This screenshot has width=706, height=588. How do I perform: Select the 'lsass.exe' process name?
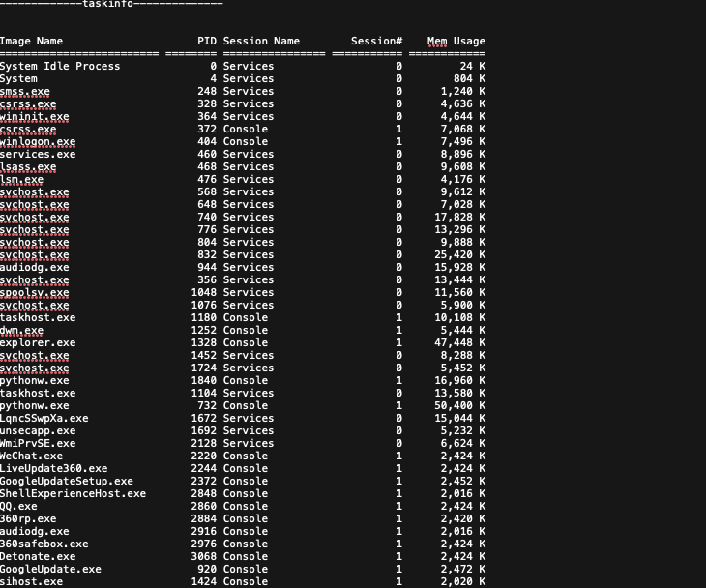tap(28, 167)
